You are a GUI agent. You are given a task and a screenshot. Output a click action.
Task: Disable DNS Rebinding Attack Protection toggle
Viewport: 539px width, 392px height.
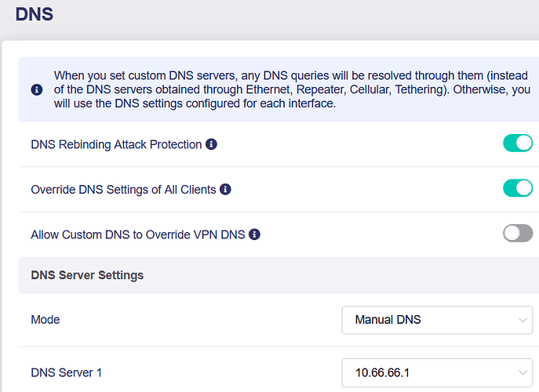pos(518,143)
